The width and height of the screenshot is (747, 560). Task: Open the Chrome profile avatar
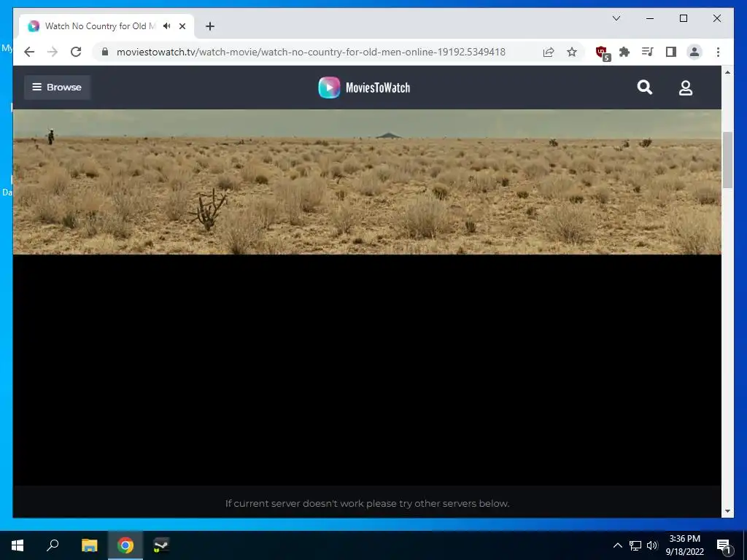point(694,52)
